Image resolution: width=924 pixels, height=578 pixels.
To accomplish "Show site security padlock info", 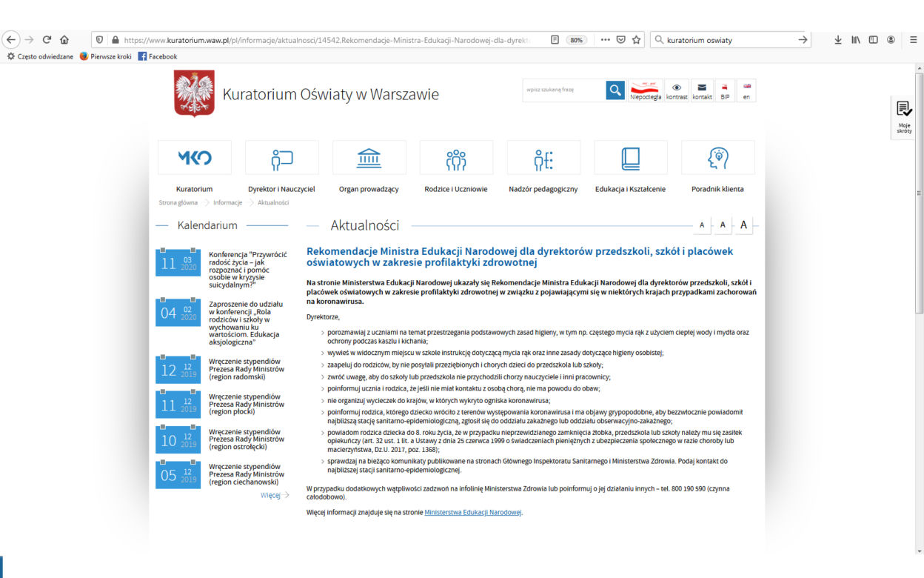I will tap(115, 40).
